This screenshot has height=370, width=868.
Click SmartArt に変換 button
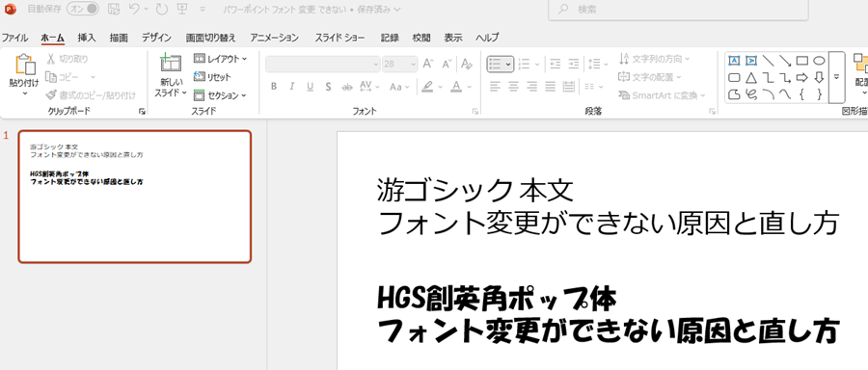662,95
